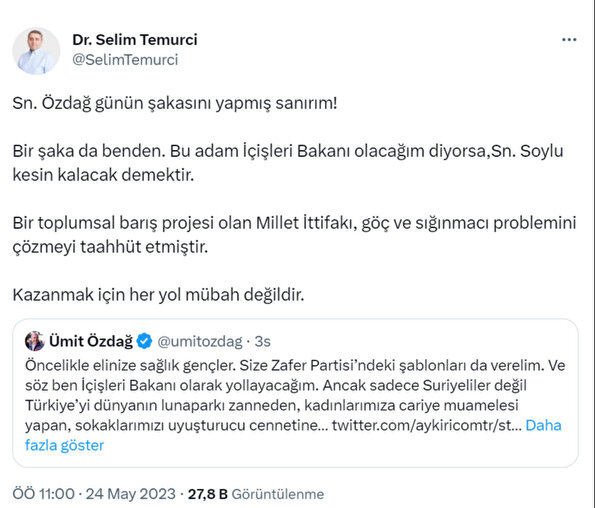
Task: Open the three-dot more options menu
Action: (x=569, y=39)
